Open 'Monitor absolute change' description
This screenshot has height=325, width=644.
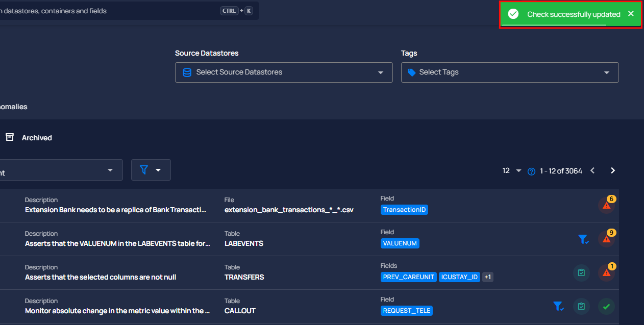117,311
